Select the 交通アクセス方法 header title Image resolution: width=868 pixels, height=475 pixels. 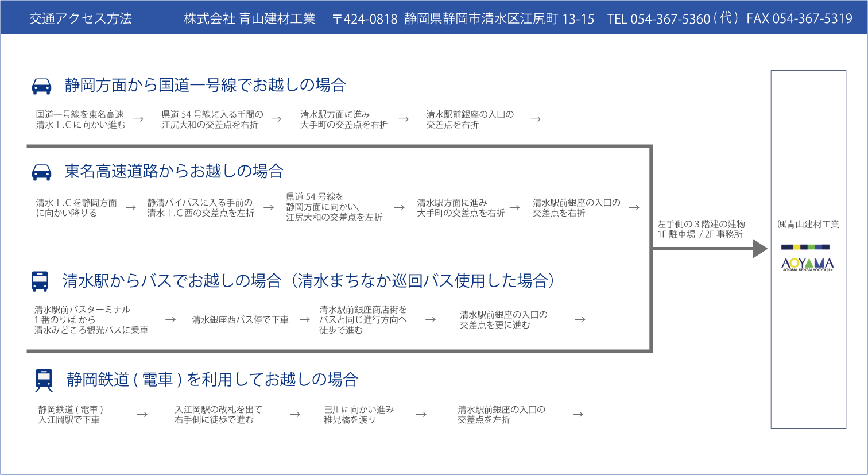(x=80, y=18)
